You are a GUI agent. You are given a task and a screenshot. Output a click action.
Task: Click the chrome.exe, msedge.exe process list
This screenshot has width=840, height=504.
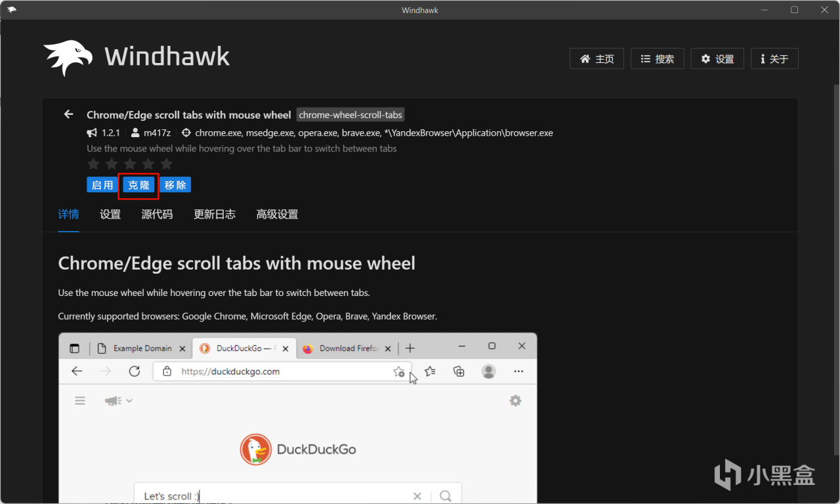(374, 133)
